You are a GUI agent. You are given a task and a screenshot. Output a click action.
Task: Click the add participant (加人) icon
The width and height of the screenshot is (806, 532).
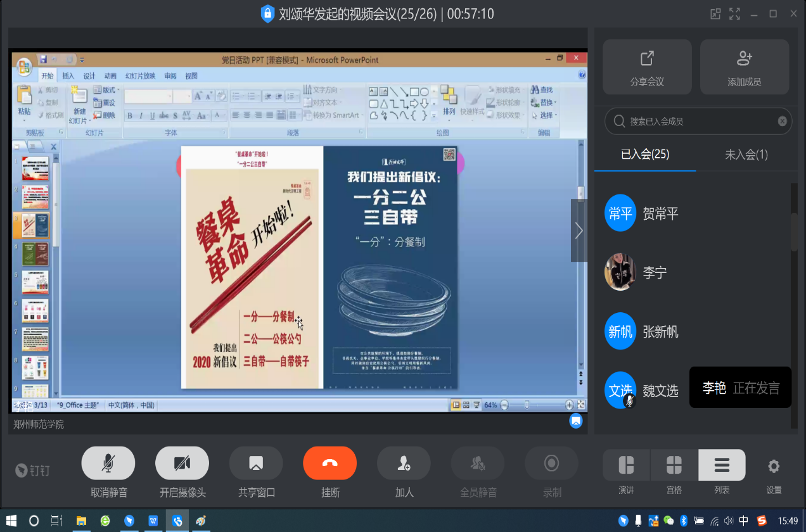tap(404, 463)
